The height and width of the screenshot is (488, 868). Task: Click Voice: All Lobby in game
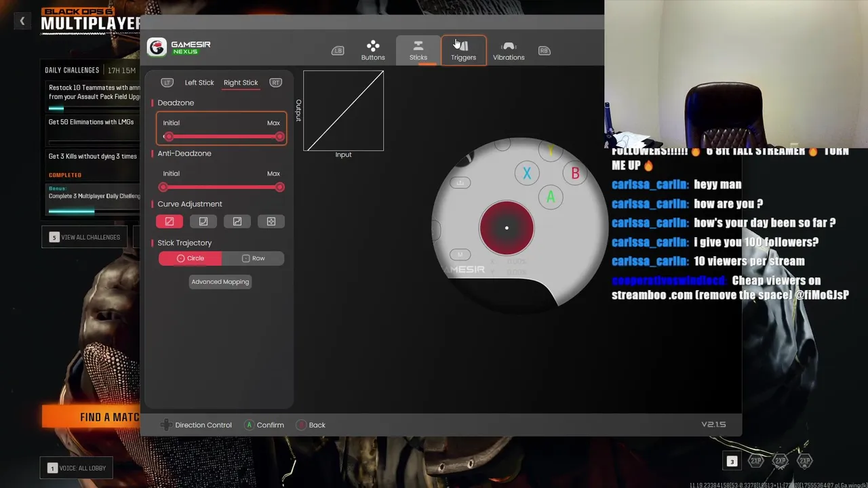click(77, 468)
